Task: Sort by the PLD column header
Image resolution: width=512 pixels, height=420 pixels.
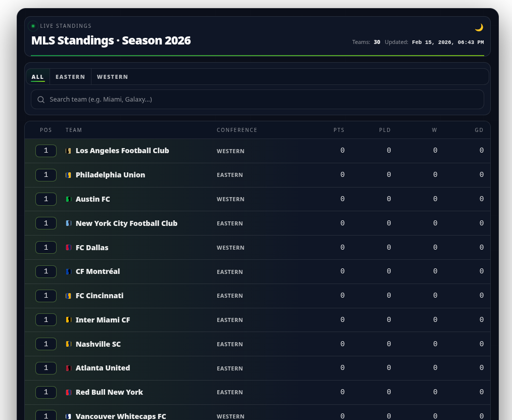Action: pyautogui.click(x=385, y=130)
